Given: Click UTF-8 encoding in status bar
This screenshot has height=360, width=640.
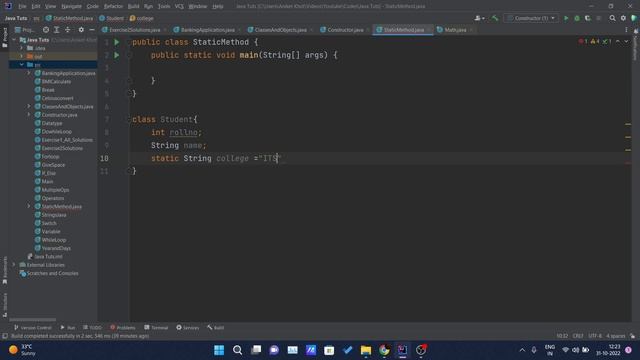Looking at the screenshot, I should [595, 336].
